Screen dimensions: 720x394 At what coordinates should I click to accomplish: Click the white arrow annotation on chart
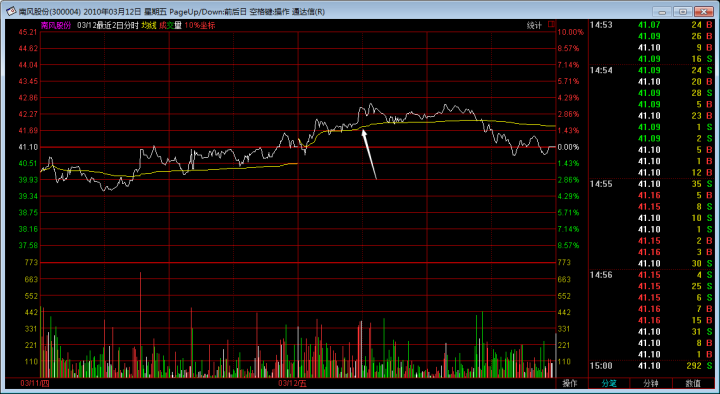[369, 154]
